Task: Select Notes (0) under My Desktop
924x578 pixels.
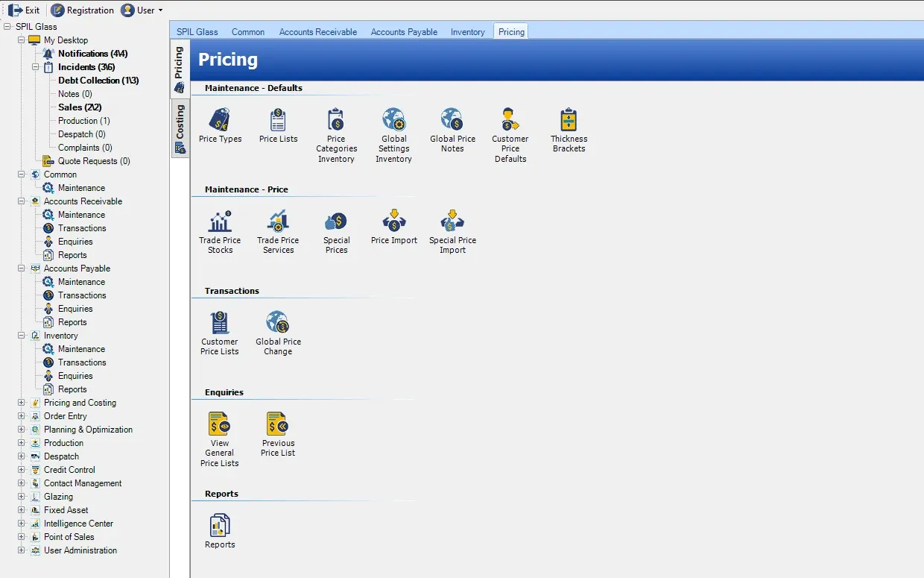Action: pyautogui.click(x=75, y=94)
